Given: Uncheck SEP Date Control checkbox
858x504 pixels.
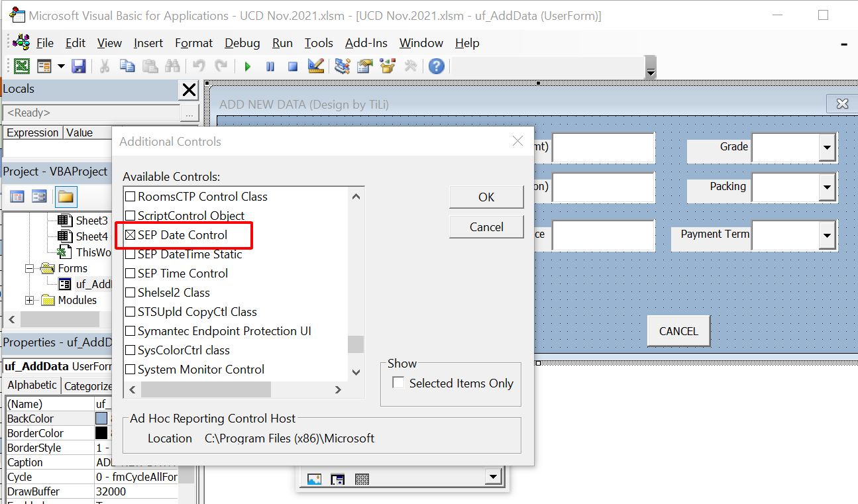Looking at the screenshot, I should tap(131, 235).
